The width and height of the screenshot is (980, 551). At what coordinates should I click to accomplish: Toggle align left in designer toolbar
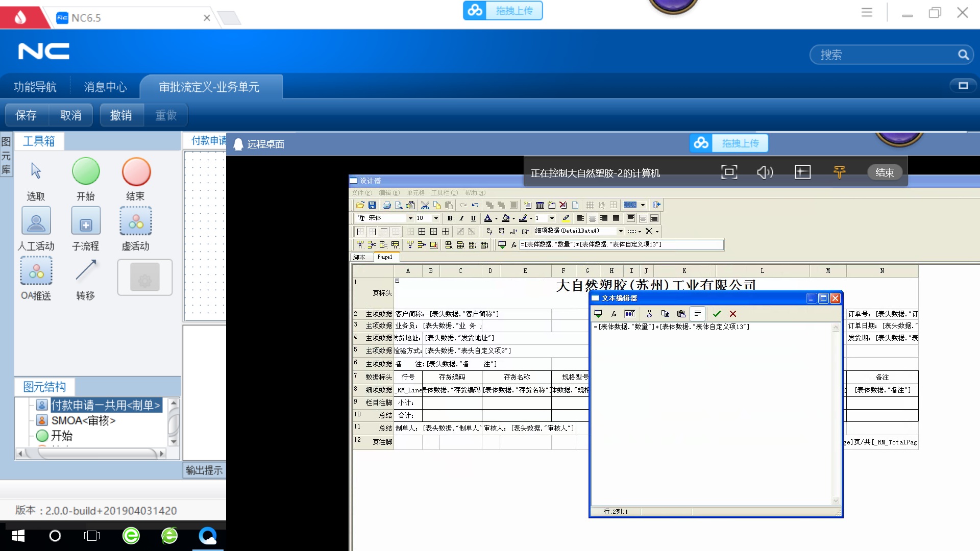click(x=580, y=218)
